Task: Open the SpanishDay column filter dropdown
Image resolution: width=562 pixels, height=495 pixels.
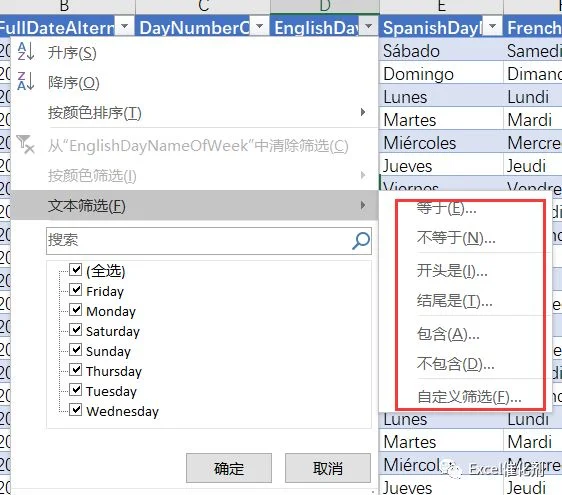Action: [492, 27]
